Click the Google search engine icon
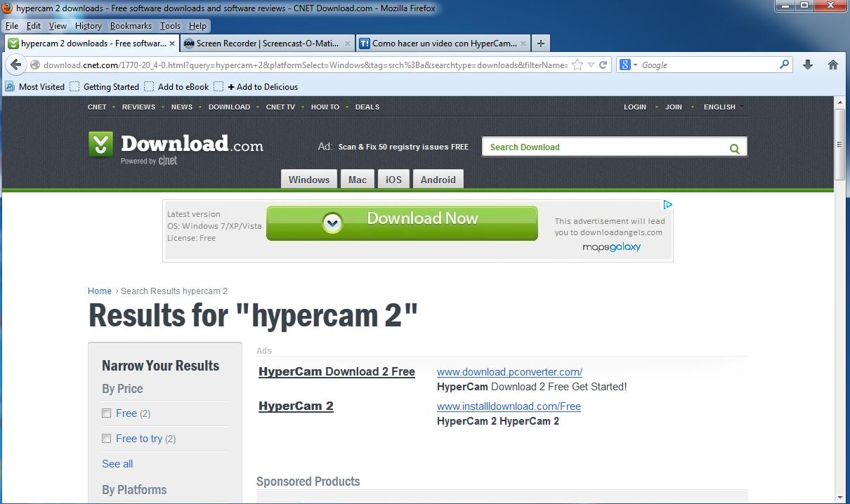 pos(624,65)
